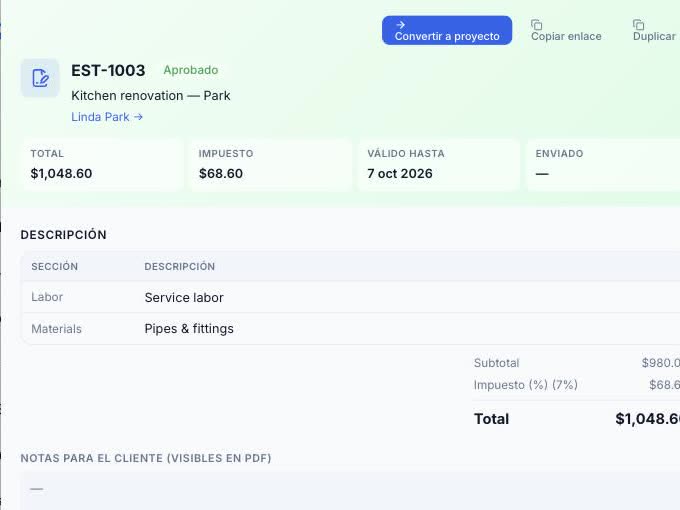Screen dimensions: 680x510
Task: Click the client notes field below NOTAS PARA EL CLIENTE
Action: tap(350, 490)
